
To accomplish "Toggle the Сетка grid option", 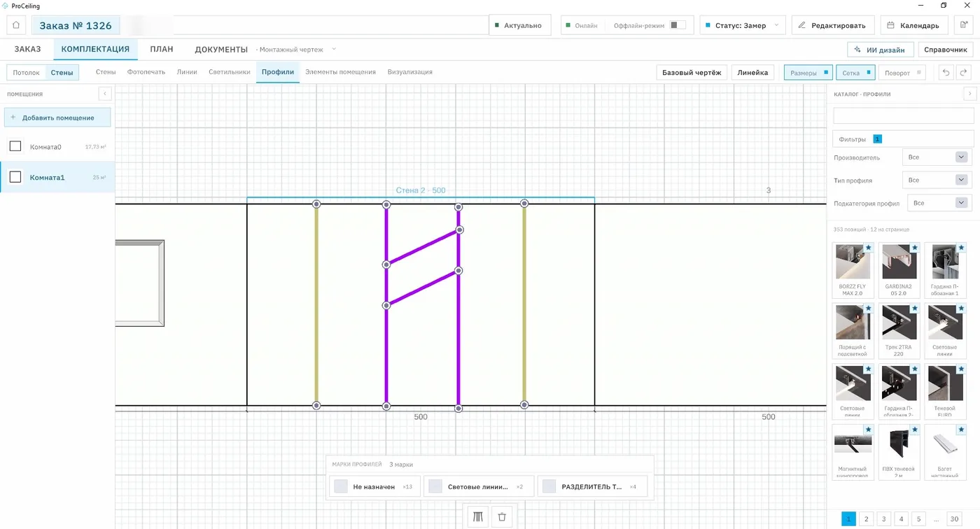I will pyautogui.click(x=855, y=72).
